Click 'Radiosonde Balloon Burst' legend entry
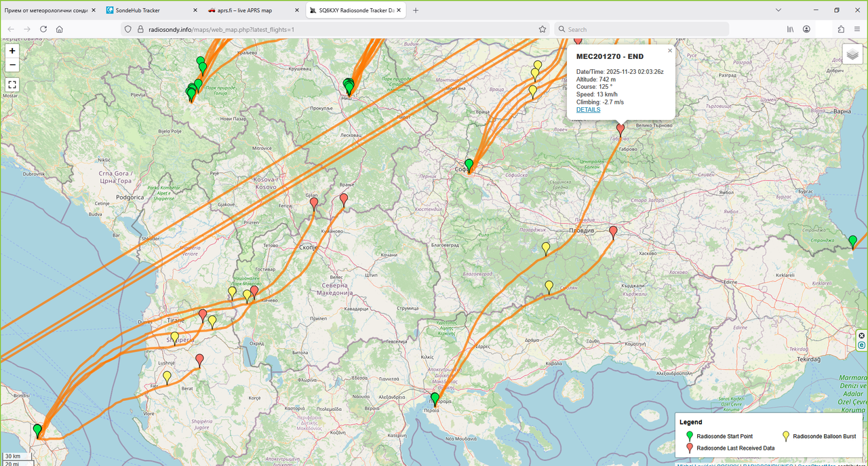This screenshot has width=868, height=466. click(824, 436)
